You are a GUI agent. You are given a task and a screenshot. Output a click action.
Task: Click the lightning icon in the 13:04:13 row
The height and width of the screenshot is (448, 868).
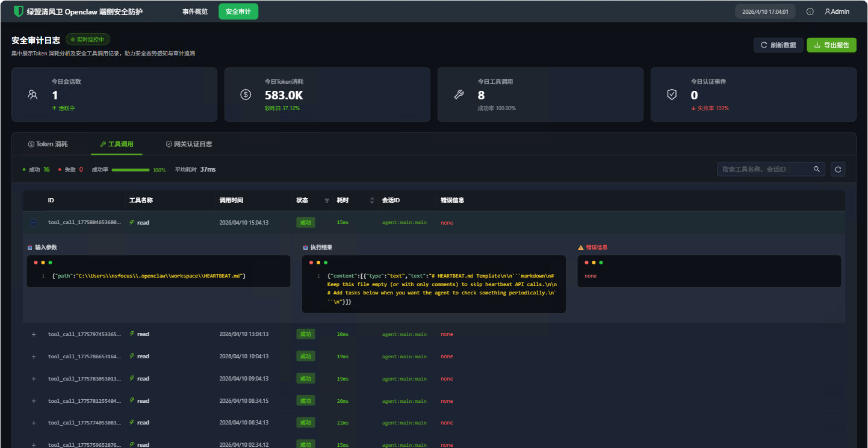(132, 334)
